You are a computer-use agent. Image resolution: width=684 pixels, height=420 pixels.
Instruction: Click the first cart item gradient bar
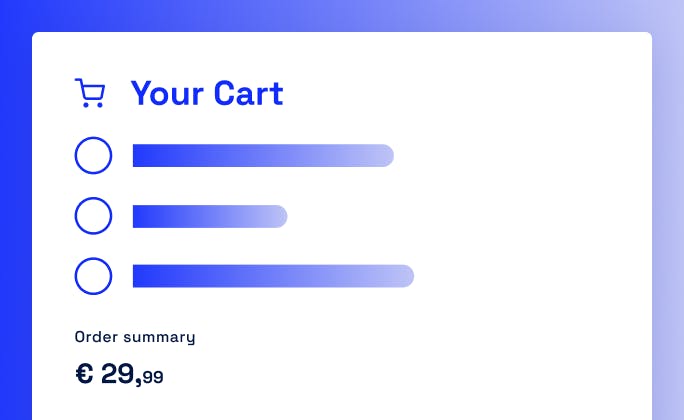click(x=263, y=156)
